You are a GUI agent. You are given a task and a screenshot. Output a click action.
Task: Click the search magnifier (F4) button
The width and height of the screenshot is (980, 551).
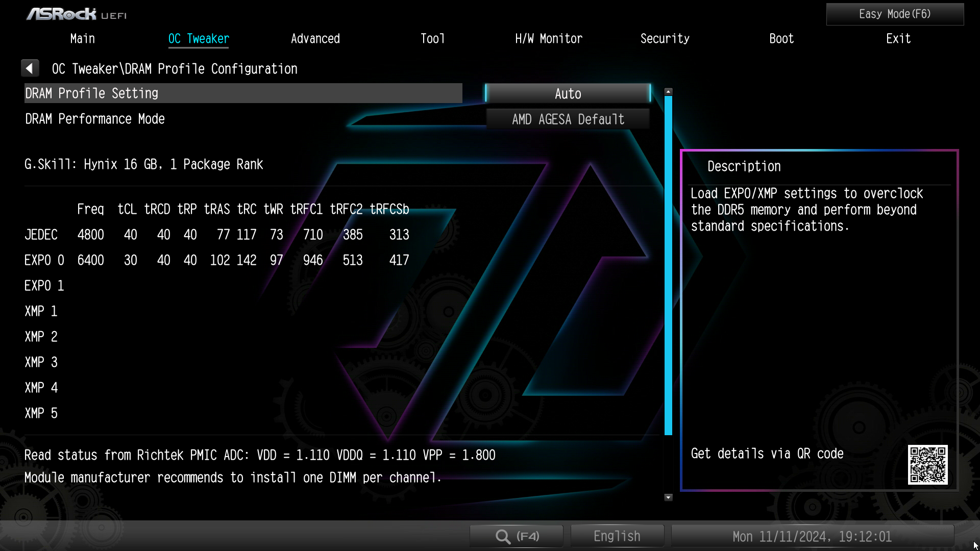click(517, 536)
